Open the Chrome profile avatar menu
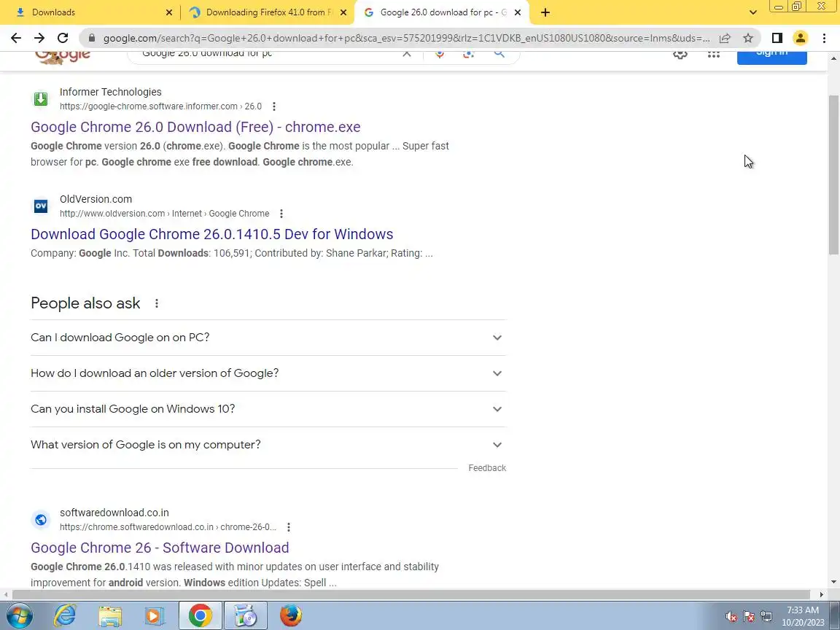Screen dimensions: 840x630 point(801,38)
